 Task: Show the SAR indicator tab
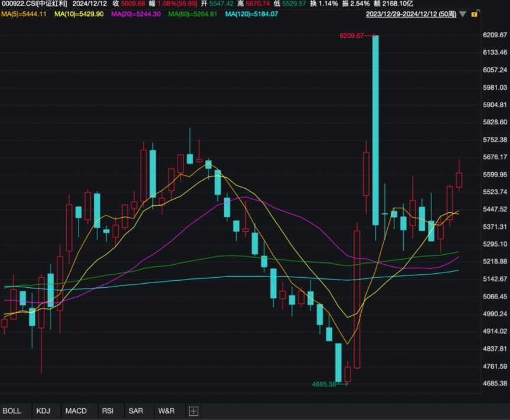(136, 411)
